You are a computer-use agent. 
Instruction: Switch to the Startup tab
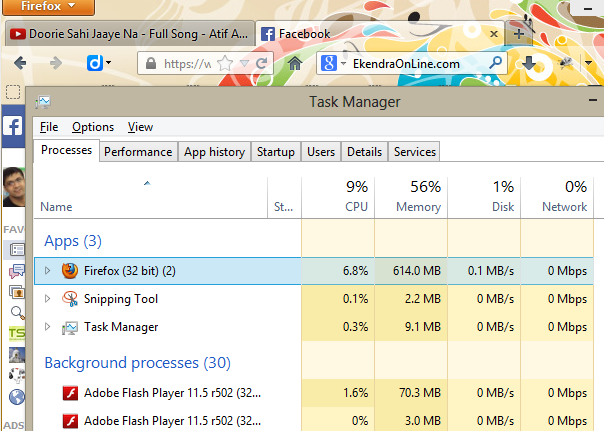coord(276,152)
